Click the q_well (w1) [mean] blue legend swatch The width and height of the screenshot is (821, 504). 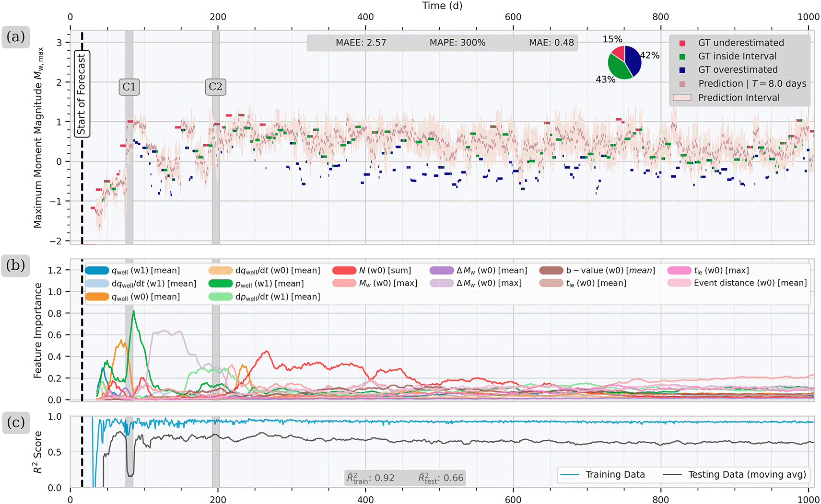click(x=97, y=270)
